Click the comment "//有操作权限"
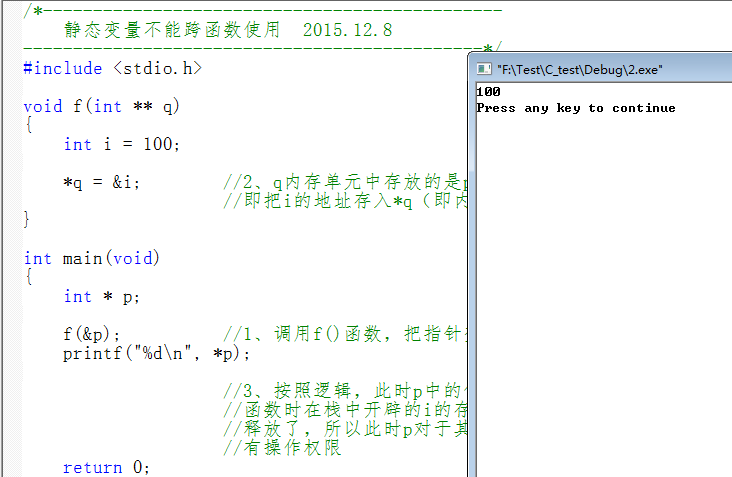Image resolution: width=732 pixels, height=477 pixels. pos(282,448)
